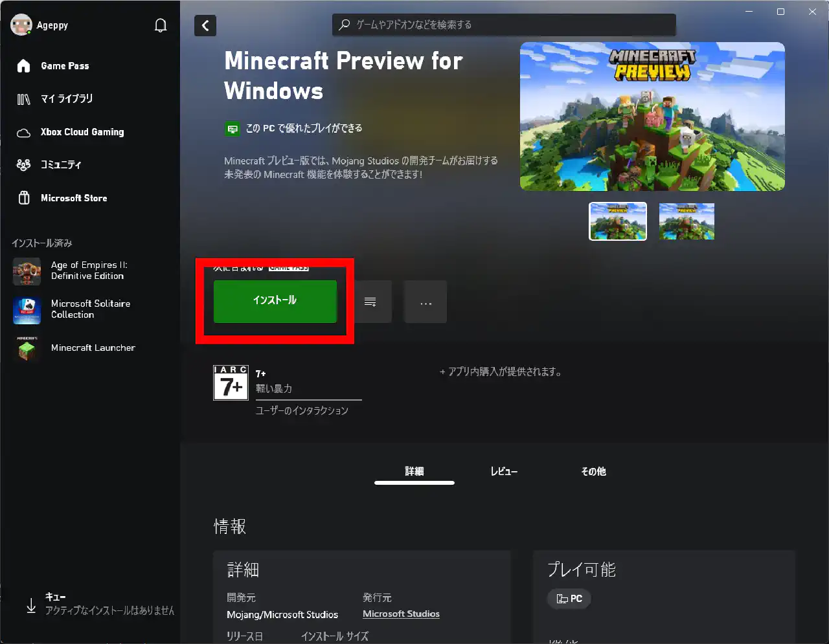This screenshot has height=644, width=829.
Task: Click the green インストール button
Action: [275, 301]
